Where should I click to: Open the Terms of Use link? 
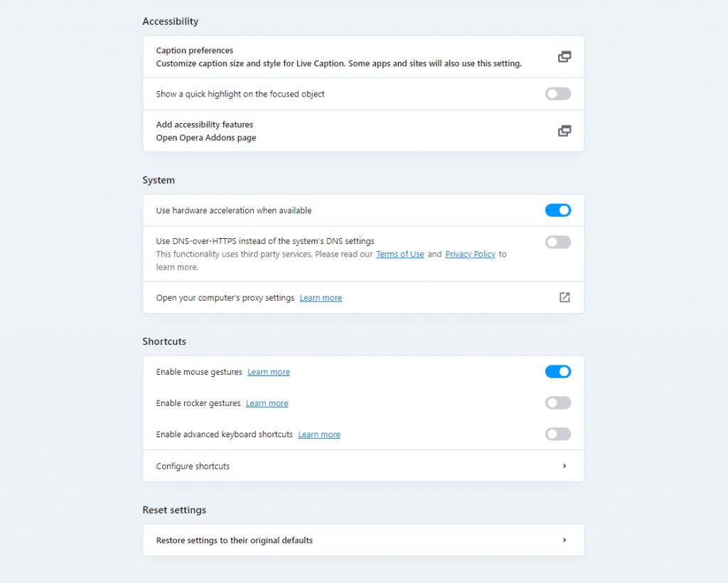coord(400,254)
